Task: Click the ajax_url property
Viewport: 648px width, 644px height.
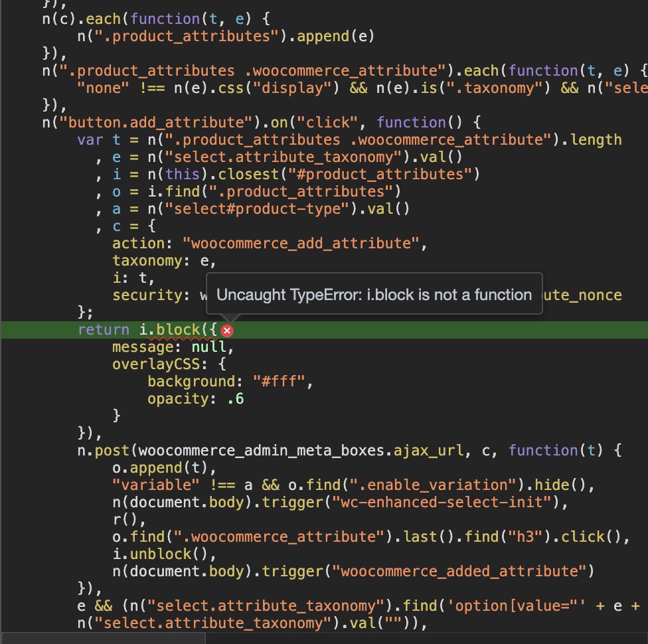Action: (x=428, y=451)
